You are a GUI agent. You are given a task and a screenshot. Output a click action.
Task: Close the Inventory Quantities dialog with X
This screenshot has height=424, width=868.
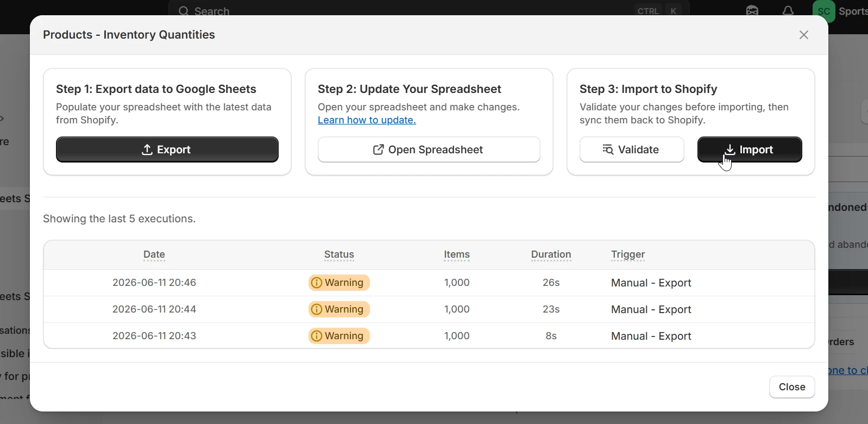(804, 35)
